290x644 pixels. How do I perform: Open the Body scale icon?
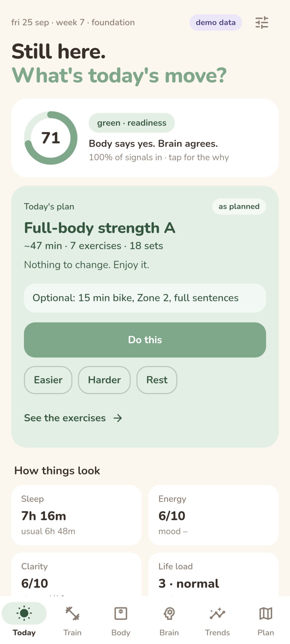click(121, 613)
